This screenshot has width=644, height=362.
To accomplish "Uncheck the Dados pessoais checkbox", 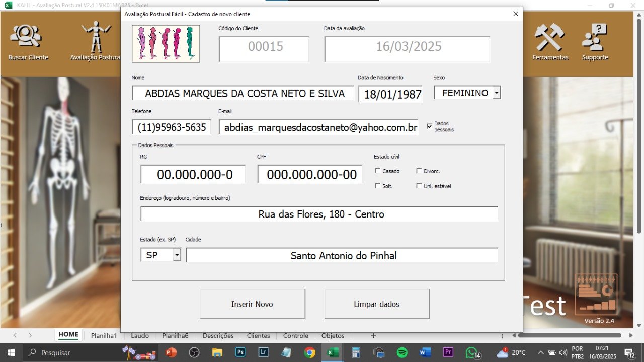I will click(429, 126).
